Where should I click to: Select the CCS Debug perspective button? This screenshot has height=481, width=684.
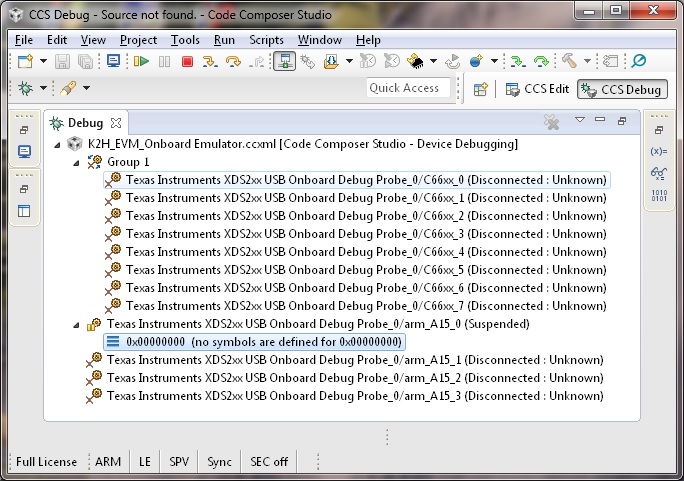coord(621,89)
